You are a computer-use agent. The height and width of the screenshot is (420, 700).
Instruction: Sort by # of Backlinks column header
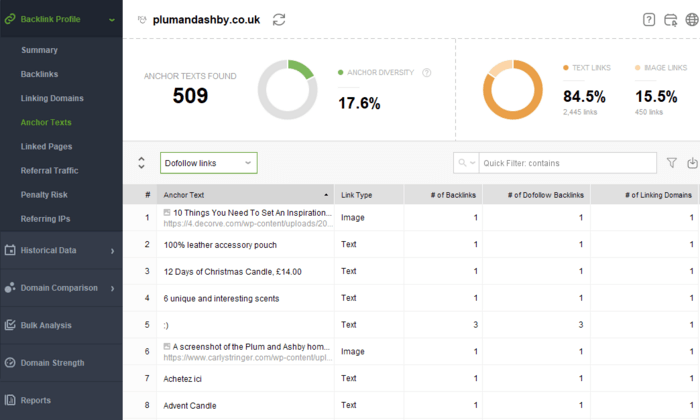pos(443,195)
